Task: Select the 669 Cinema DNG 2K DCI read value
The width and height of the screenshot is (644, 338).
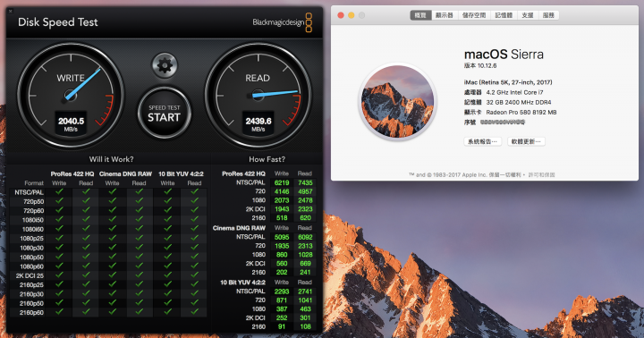Action: [x=305, y=263]
